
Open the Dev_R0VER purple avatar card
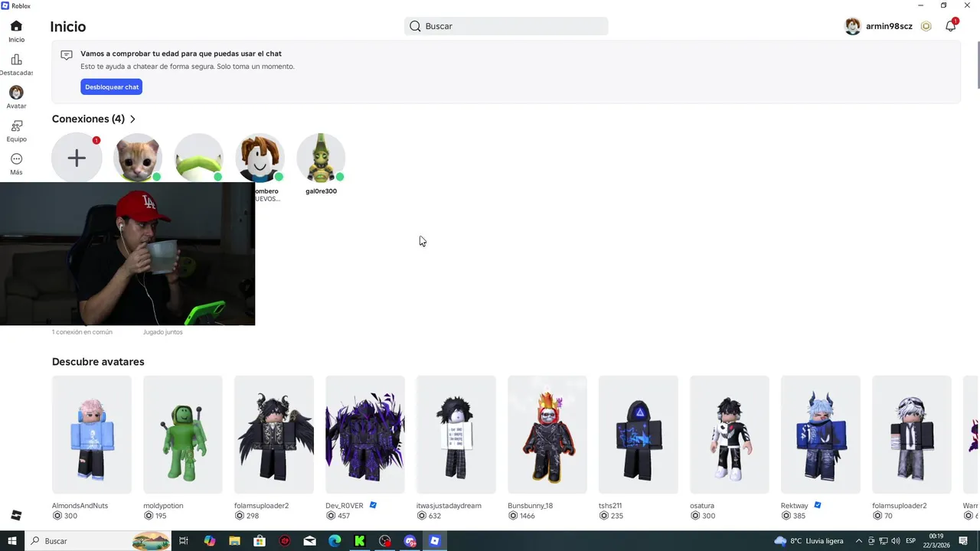coord(365,434)
